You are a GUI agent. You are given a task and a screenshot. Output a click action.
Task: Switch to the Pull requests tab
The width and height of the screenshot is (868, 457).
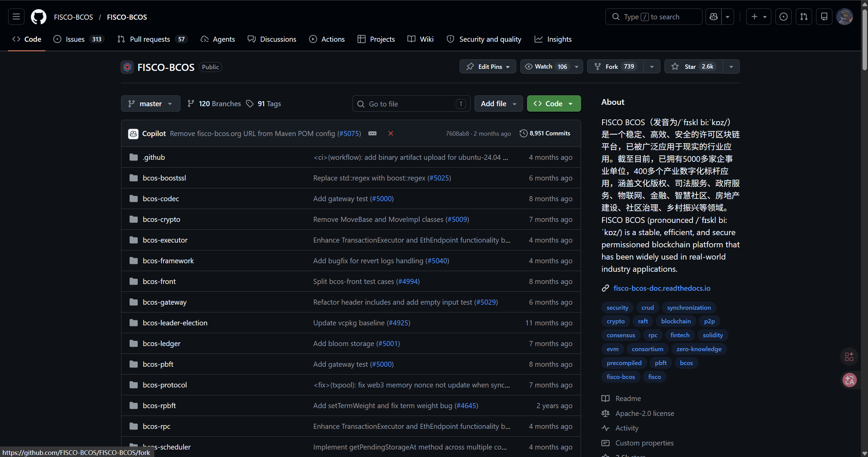click(152, 39)
